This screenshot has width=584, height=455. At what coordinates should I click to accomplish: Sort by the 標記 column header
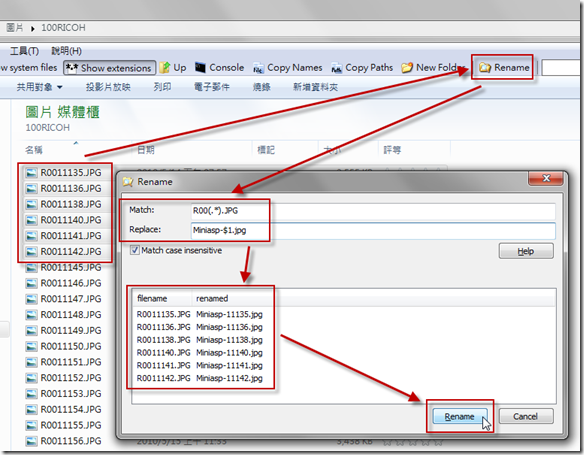pyautogui.click(x=266, y=150)
